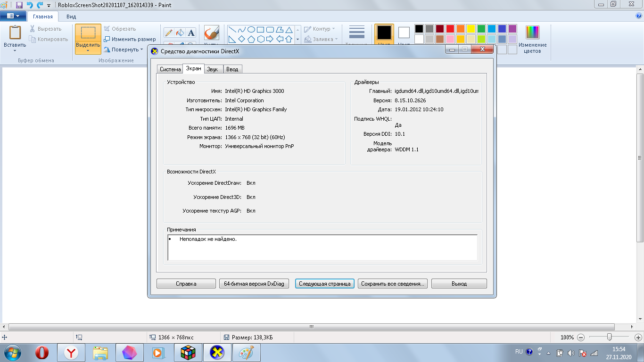The width and height of the screenshot is (644, 362).
Task: Switch to Ввод tab in DirectX
Action: click(232, 69)
